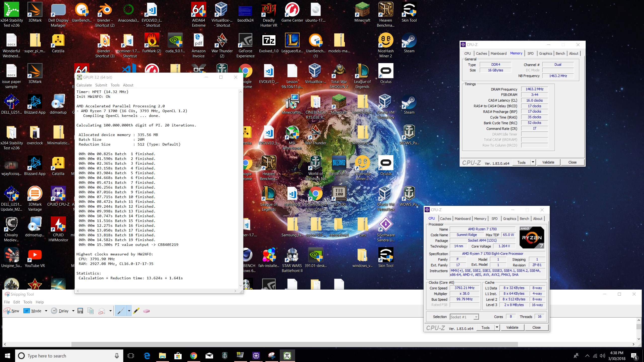Switch to Bench tab in lower CPU-Z window

click(524, 218)
